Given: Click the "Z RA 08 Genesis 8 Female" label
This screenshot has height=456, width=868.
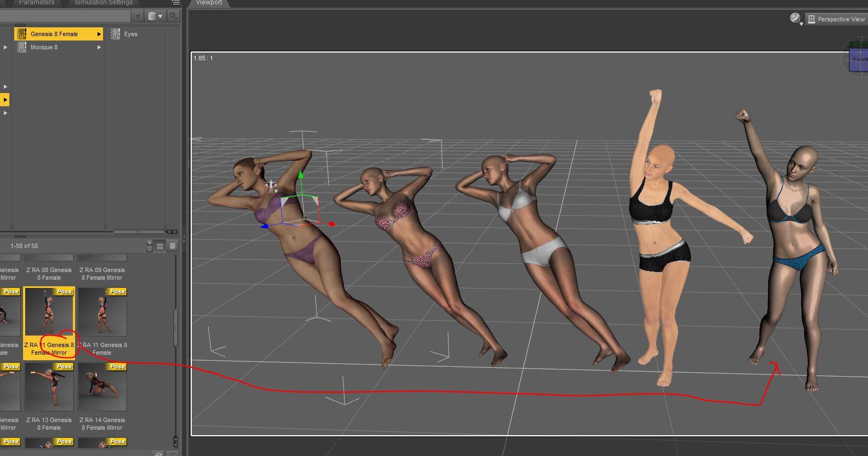Looking at the screenshot, I should (x=49, y=274).
